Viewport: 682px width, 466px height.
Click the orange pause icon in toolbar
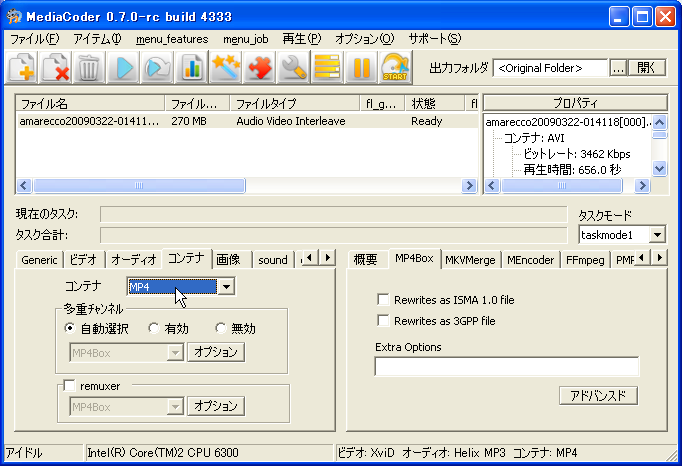(x=361, y=68)
